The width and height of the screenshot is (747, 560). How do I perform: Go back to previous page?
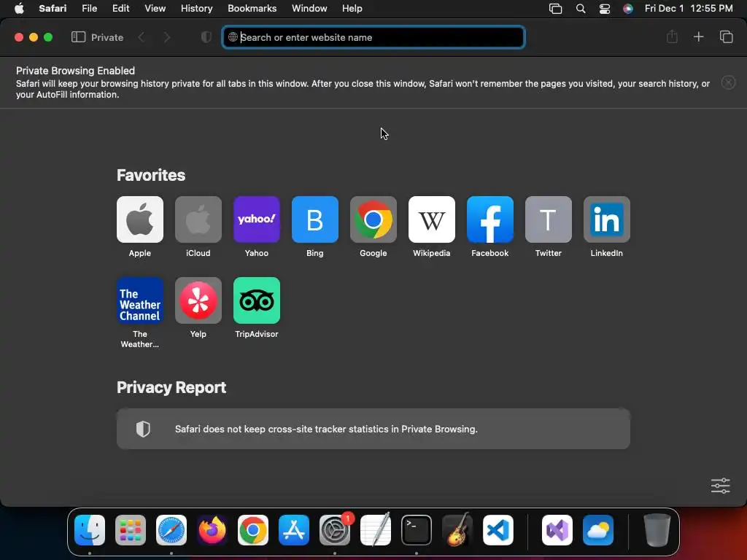point(142,37)
